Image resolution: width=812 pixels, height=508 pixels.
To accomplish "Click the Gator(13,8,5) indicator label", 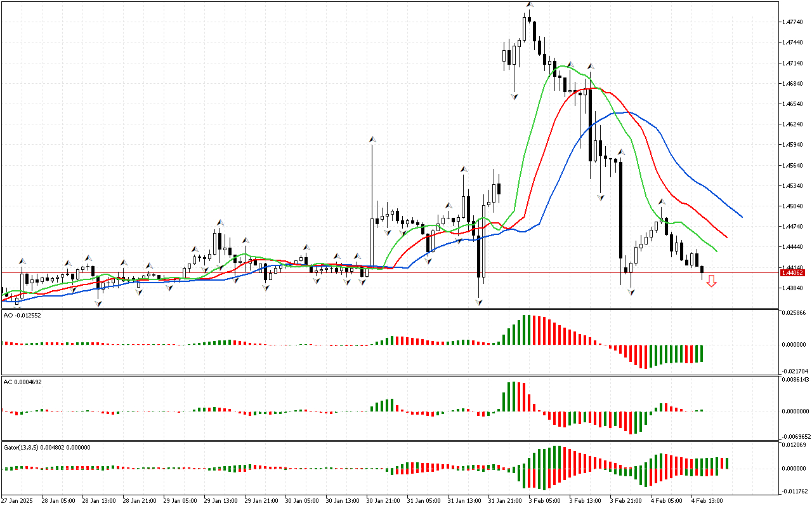I will (x=47, y=447).
